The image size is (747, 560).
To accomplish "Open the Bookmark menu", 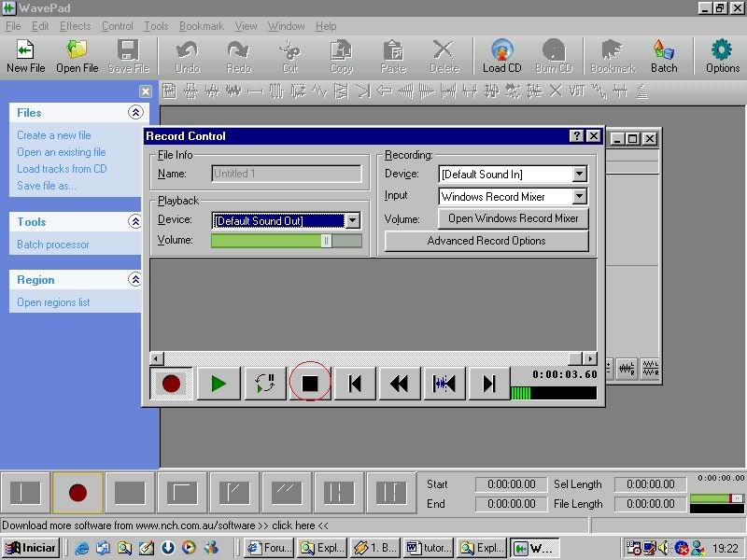I will click(202, 26).
